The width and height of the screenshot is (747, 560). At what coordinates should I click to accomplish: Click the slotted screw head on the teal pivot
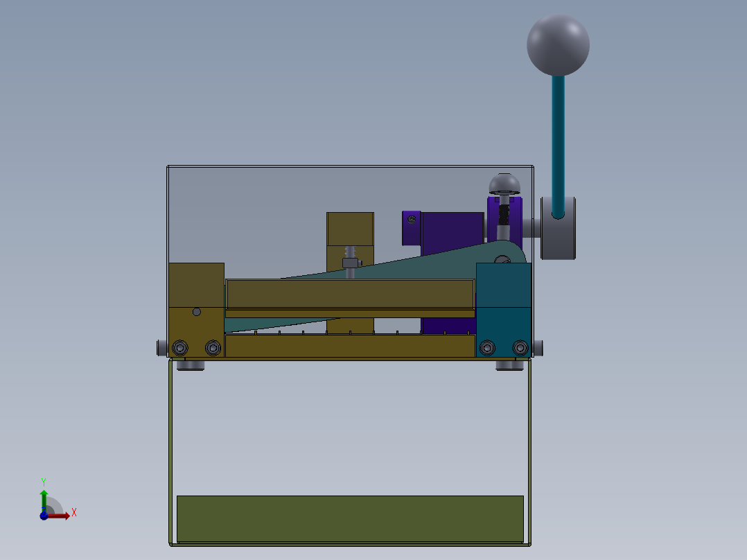click(502, 260)
